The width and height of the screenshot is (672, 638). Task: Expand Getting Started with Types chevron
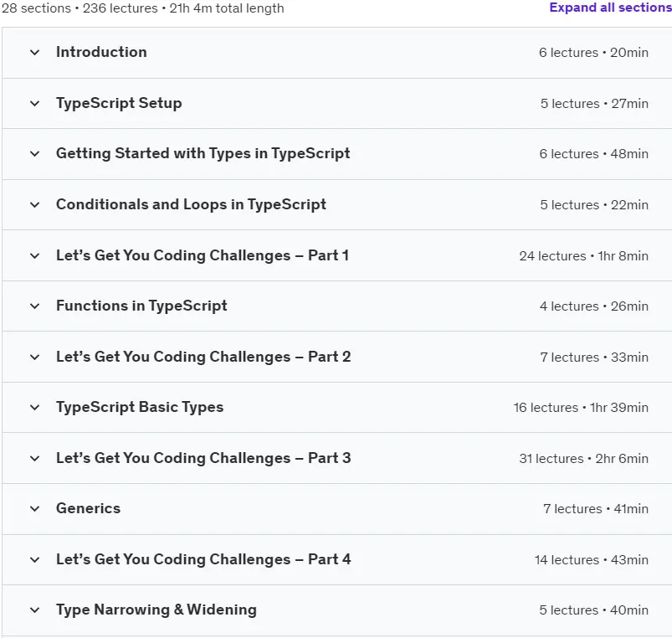click(x=34, y=154)
